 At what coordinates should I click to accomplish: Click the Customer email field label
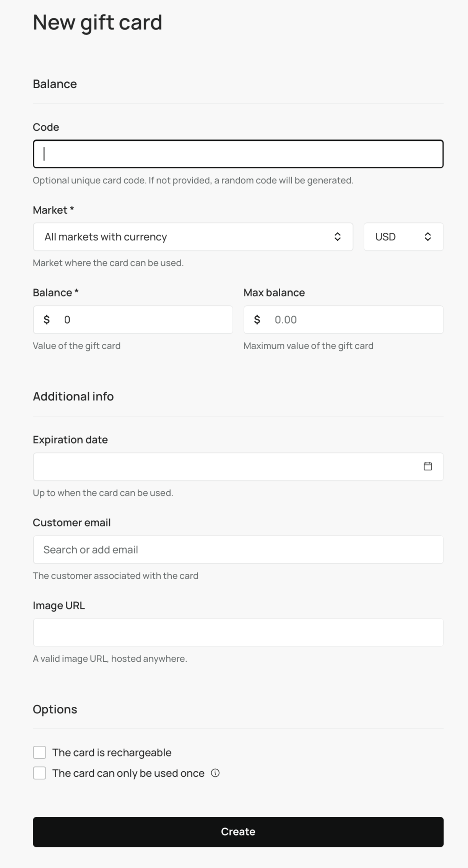point(71,522)
